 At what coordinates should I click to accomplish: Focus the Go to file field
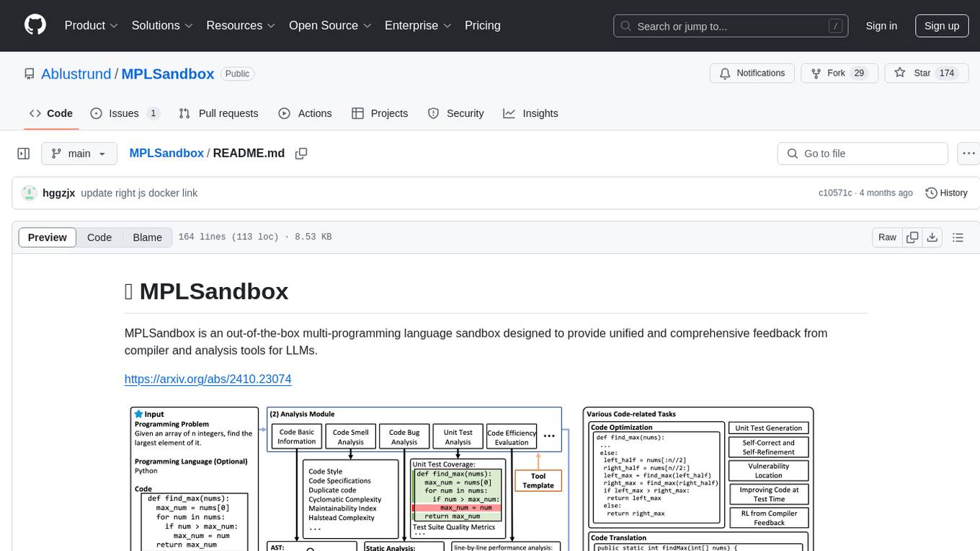point(863,154)
